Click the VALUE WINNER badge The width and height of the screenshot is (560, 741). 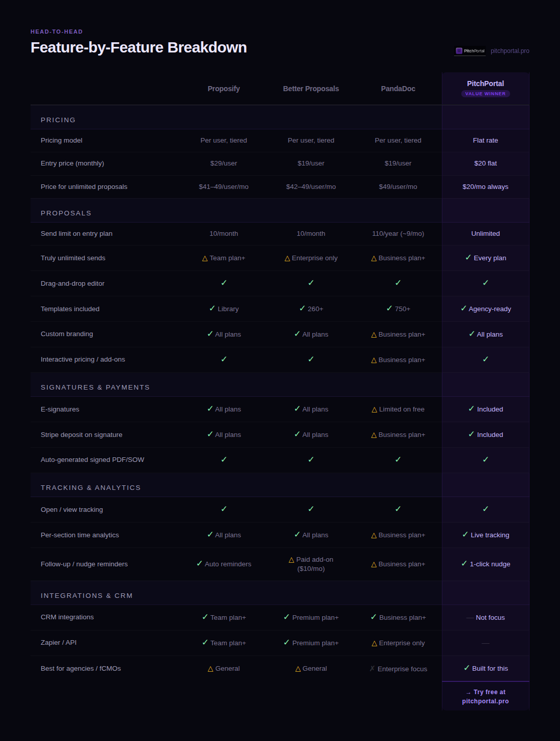(485, 94)
